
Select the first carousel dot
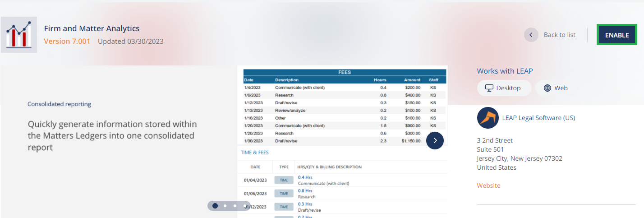point(215,206)
